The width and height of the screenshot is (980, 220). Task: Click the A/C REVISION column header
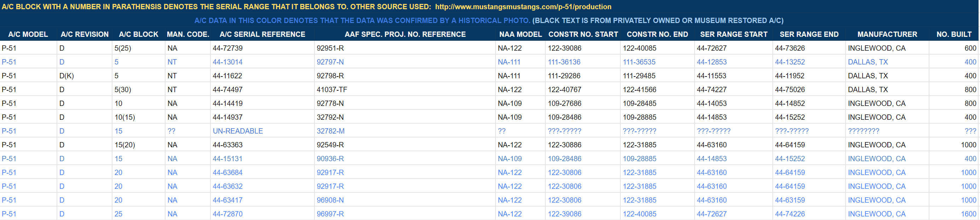coord(85,34)
